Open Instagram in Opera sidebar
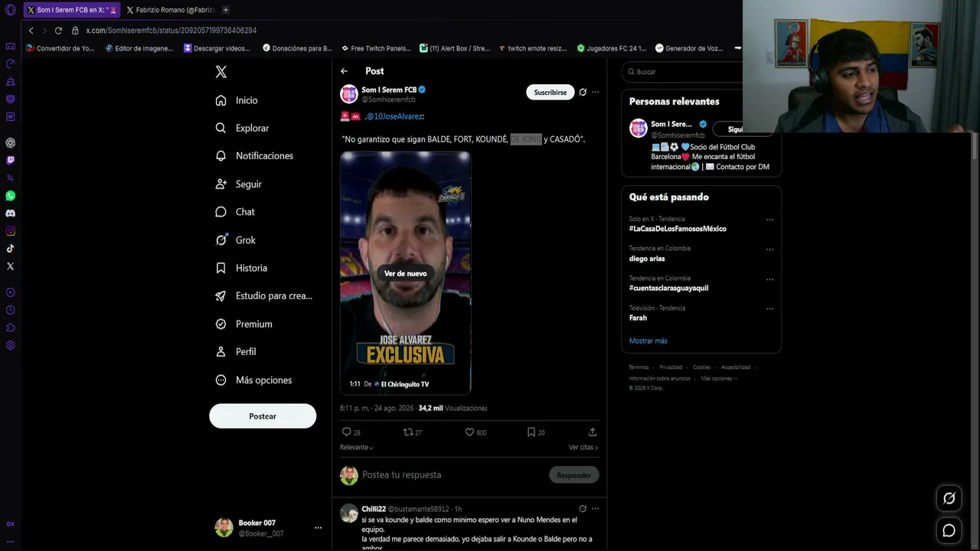Image resolution: width=980 pixels, height=551 pixels. 10,231
